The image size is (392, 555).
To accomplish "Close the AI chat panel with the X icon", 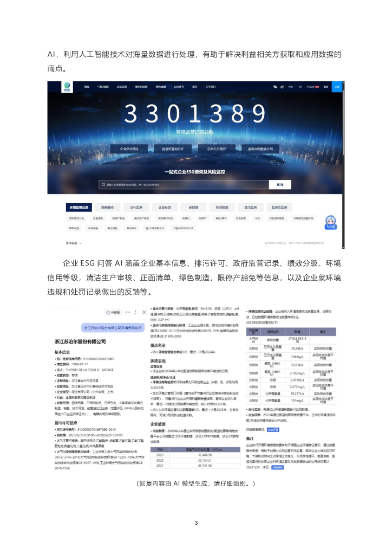I will click(144, 312).
